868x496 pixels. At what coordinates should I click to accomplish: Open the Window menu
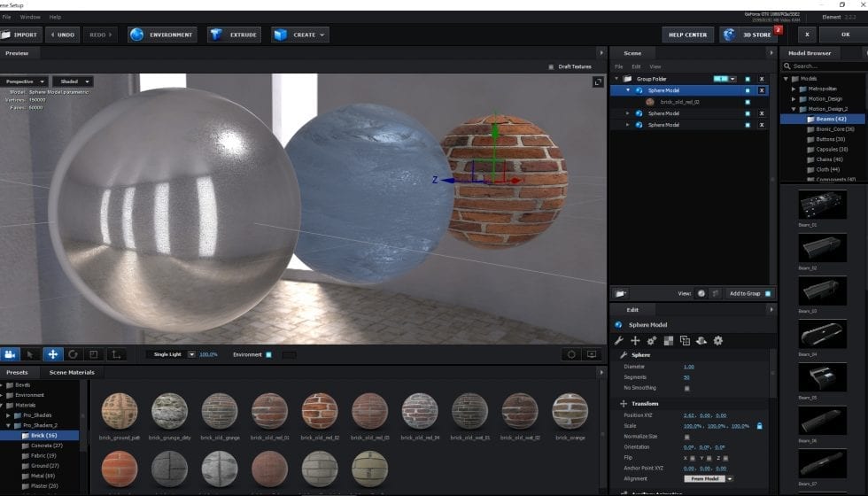coord(30,17)
